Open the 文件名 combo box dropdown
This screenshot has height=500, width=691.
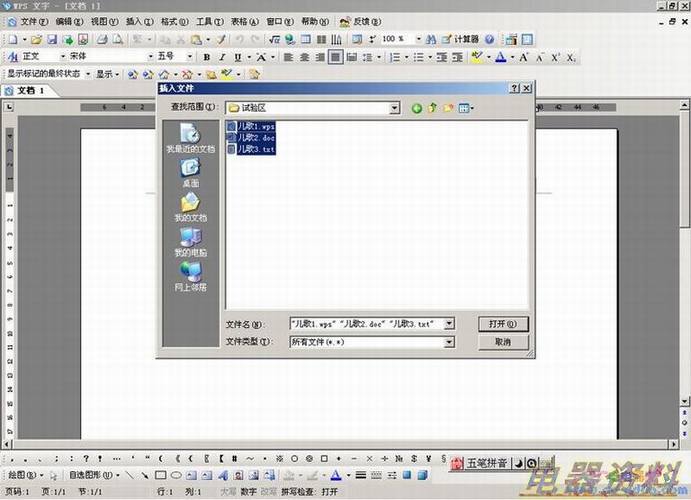click(448, 324)
